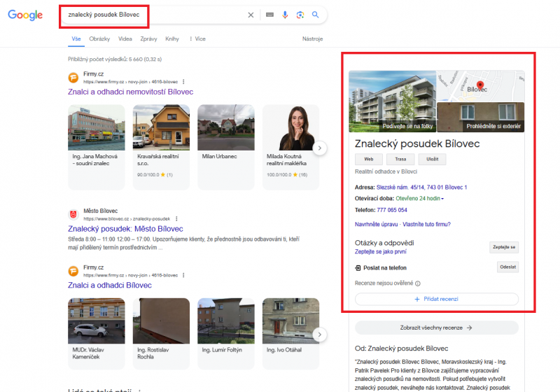
Task: Select the Vše tab
Action: pos(76,39)
